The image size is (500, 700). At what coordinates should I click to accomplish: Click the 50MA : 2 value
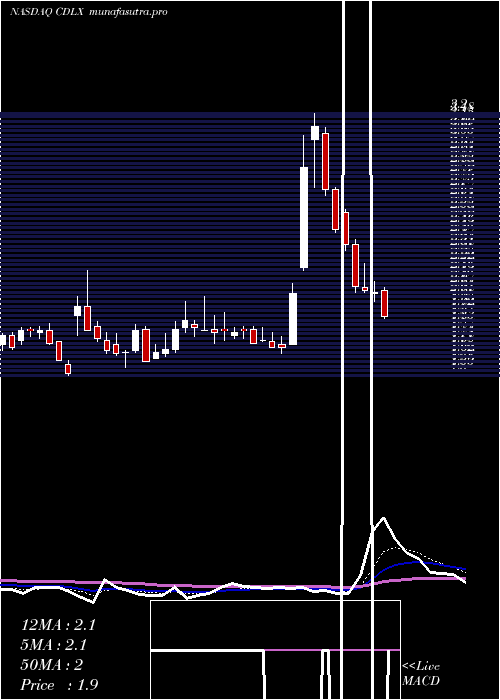point(52,665)
